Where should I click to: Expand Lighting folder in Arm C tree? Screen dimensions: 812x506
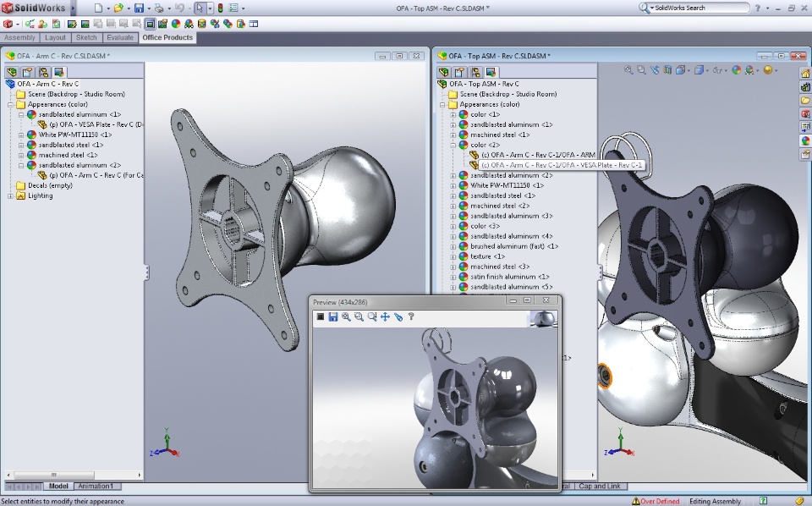point(10,195)
